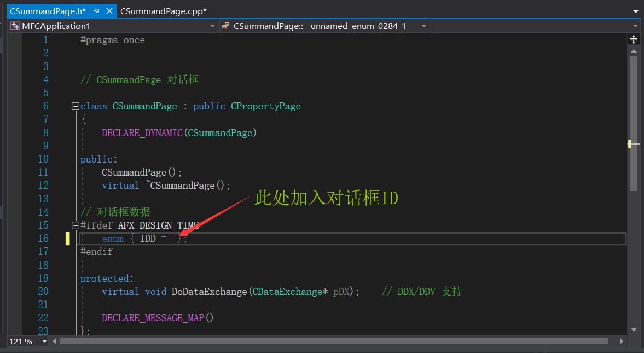Click the vertical scrollbar up arrow
This screenshot has height=353, width=644.
pyautogui.click(x=633, y=50)
